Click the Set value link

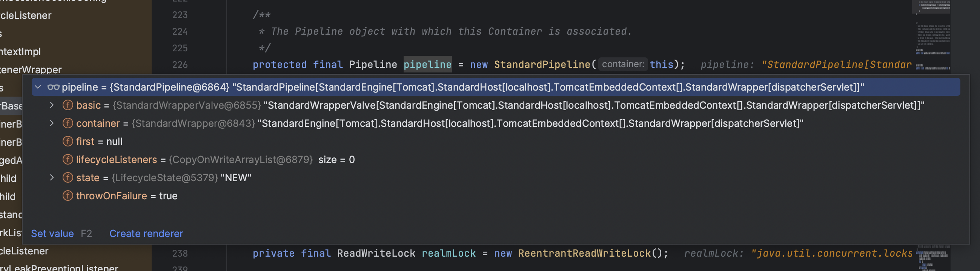click(52, 234)
